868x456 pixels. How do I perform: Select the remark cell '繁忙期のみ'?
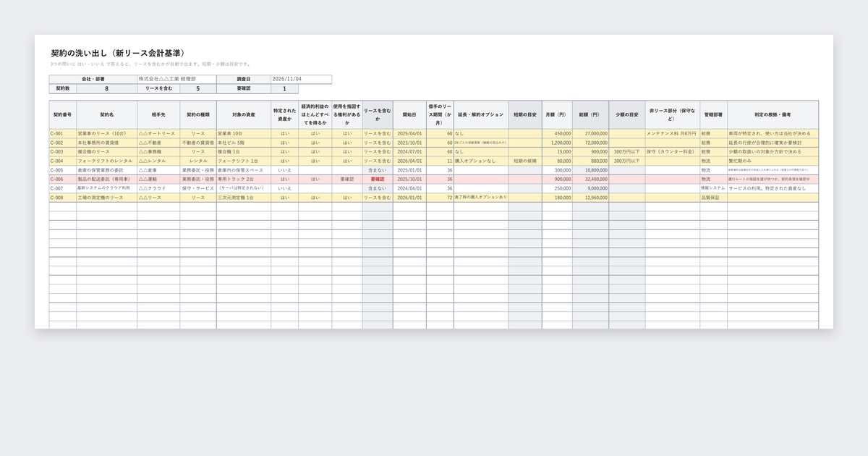[773, 161]
